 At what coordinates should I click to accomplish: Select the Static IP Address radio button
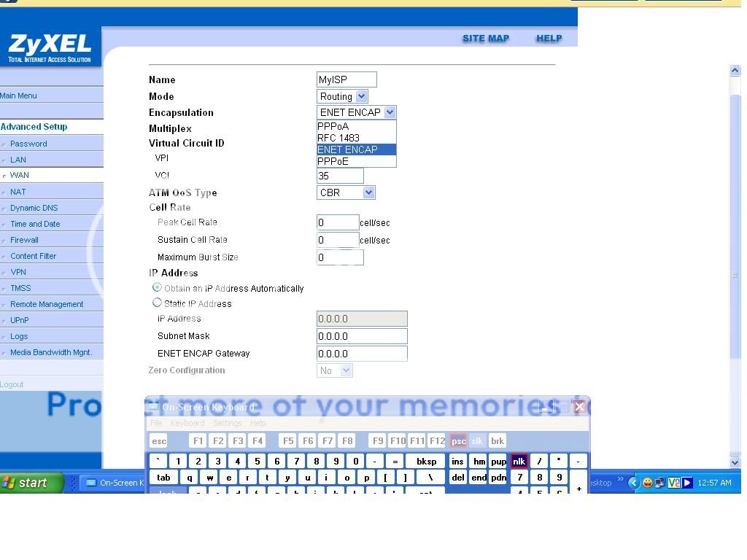pos(157,303)
